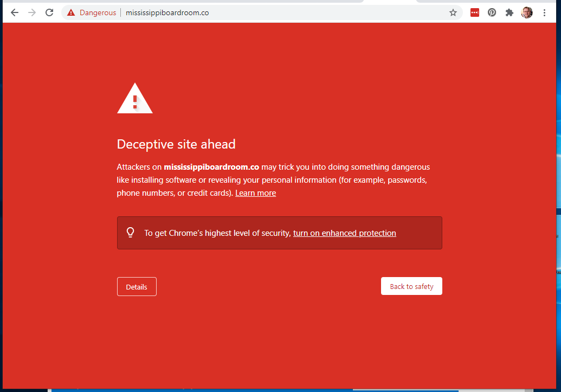Open the user profile avatar

527,12
